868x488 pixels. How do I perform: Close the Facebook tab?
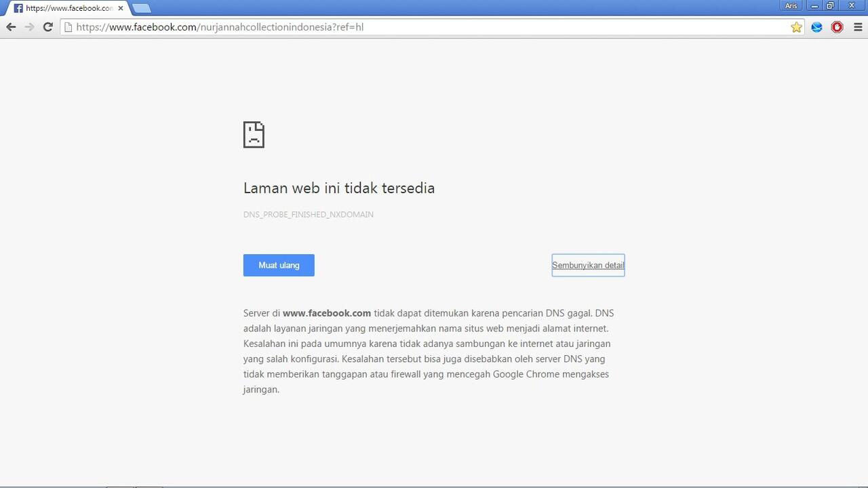click(121, 8)
